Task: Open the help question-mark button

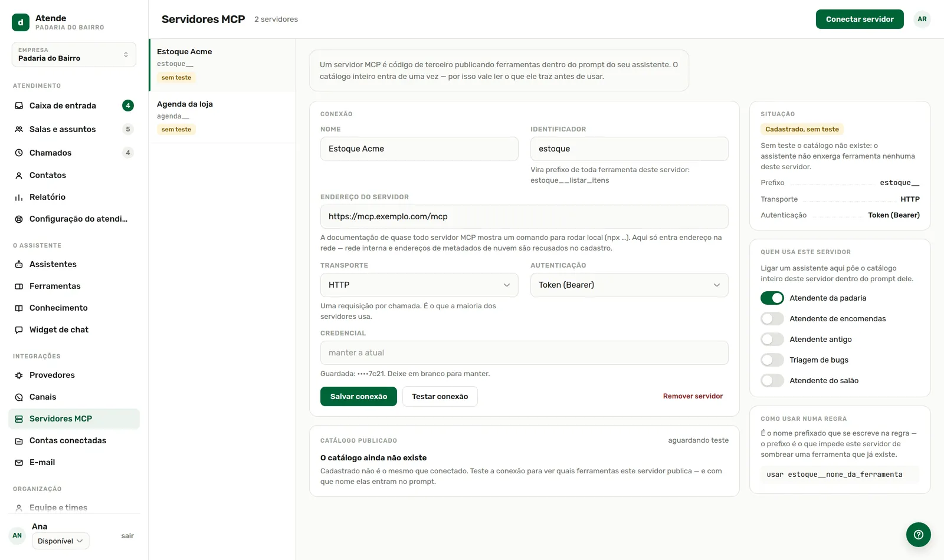Action: click(x=918, y=535)
